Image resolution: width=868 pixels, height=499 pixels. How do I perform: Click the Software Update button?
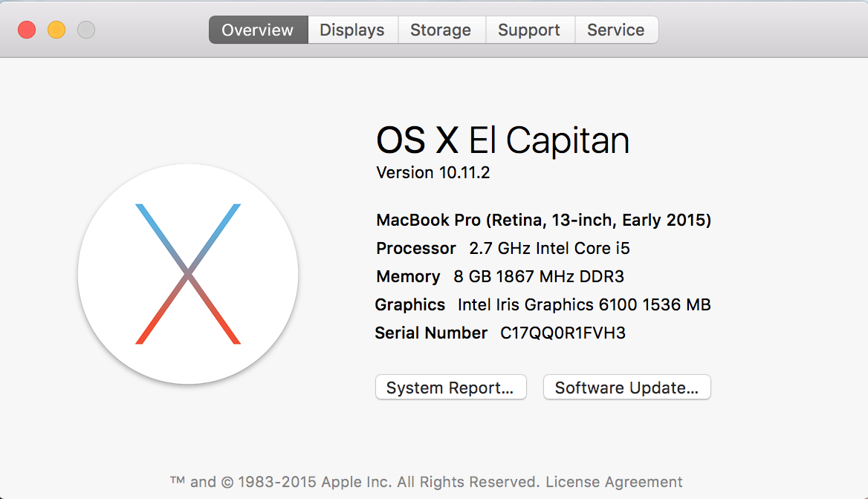click(x=626, y=388)
